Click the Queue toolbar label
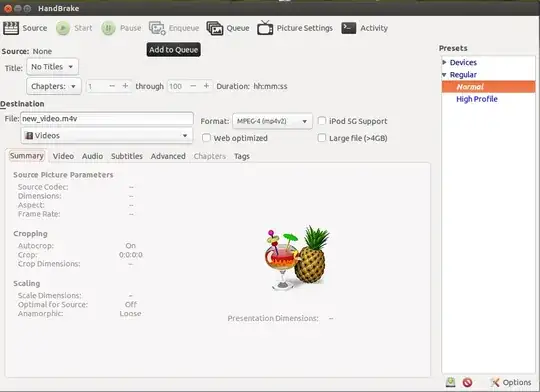 pos(238,28)
